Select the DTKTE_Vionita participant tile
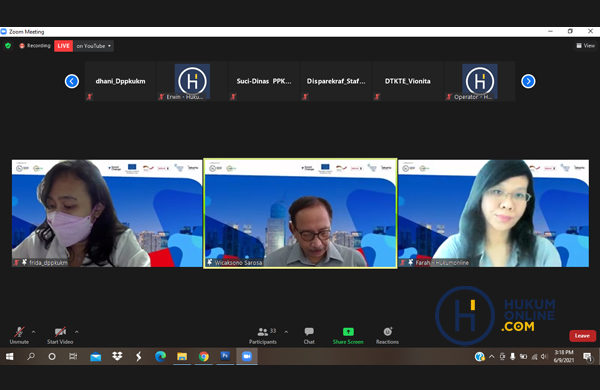The height and width of the screenshot is (390, 600). [408, 81]
